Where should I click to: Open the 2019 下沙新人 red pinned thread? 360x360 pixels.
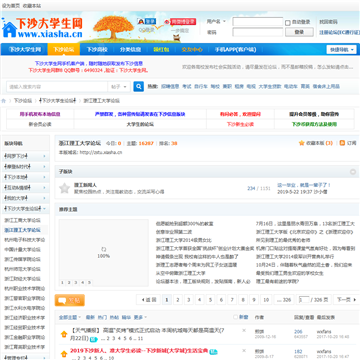tap(139, 351)
